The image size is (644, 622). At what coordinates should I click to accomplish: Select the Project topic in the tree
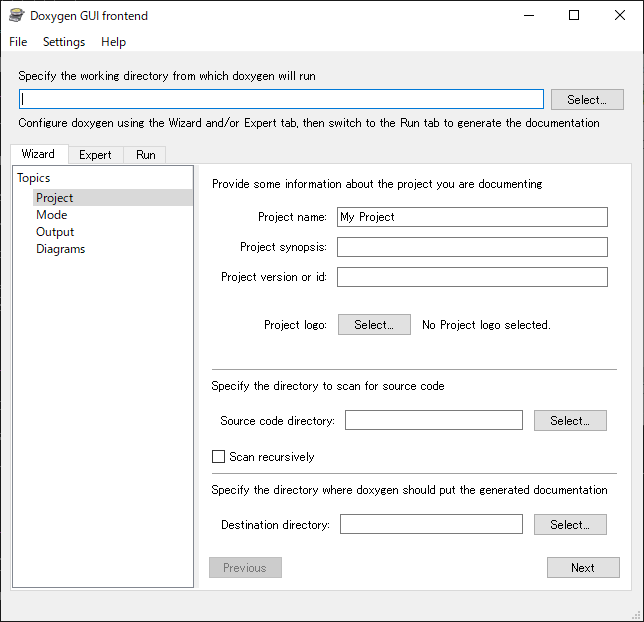point(55,198)
